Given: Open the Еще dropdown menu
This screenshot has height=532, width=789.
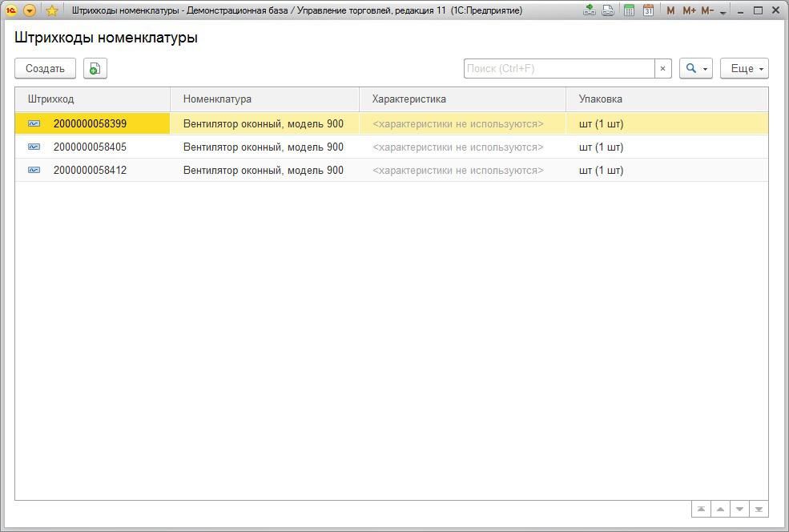Looking at the screenshot, I should pos(744,69).
